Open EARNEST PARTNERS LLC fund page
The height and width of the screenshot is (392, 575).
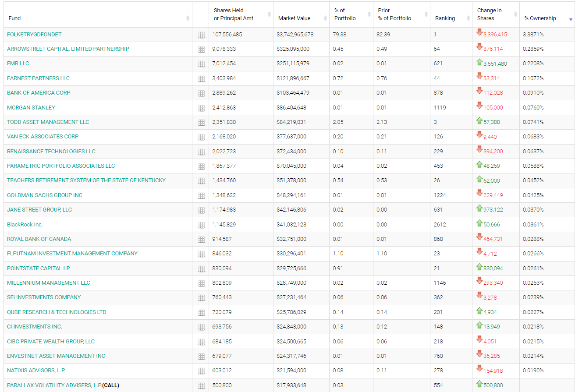(x=38, y=78)
